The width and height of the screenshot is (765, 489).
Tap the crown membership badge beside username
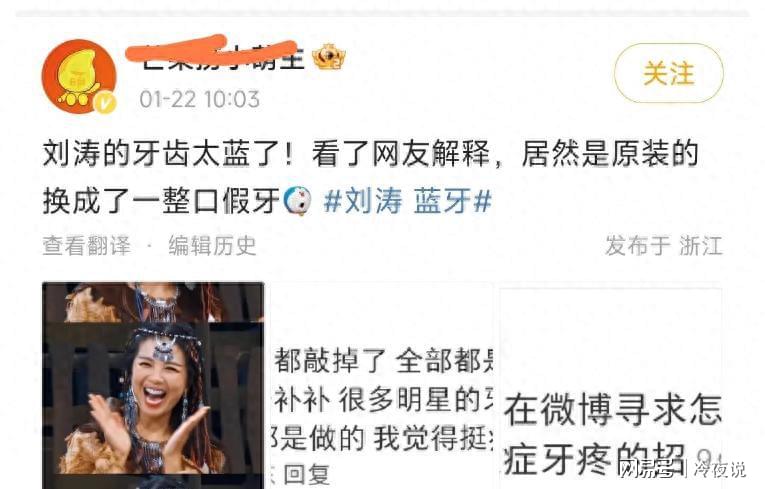pos(329,57)
